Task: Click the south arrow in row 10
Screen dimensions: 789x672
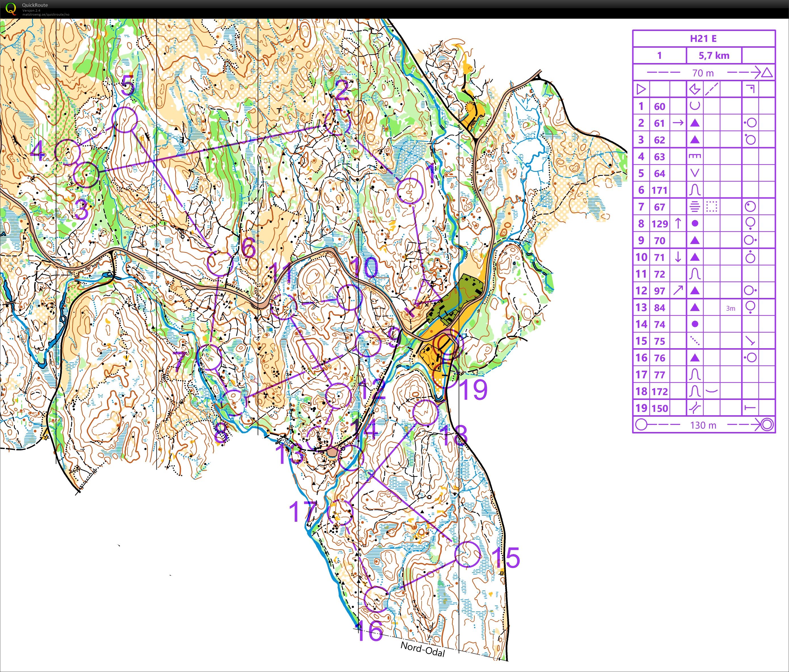Action: (x=678, y=257)
